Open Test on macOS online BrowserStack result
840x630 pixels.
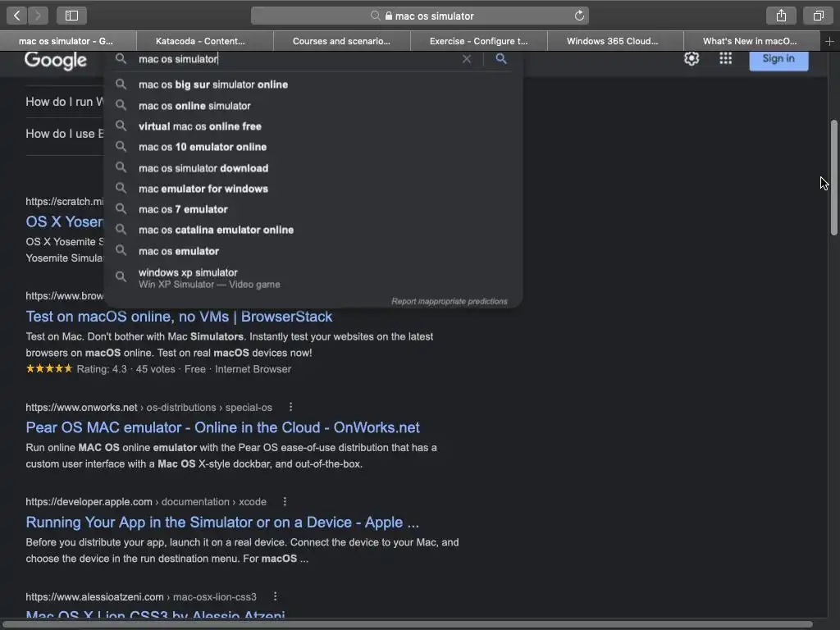click(x=179, y=317)
